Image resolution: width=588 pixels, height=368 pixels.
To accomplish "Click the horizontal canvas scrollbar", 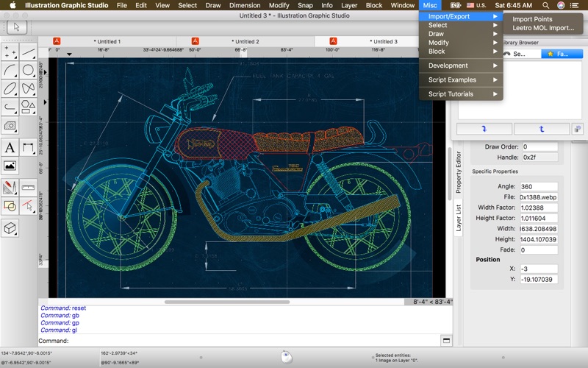I will coord(227,302).
